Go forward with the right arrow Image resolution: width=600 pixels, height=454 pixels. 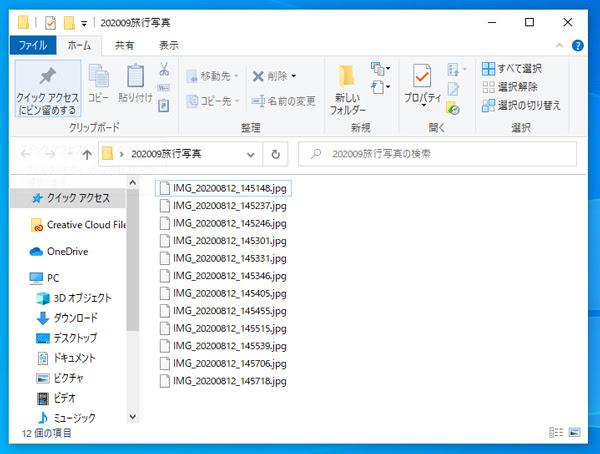point(50,154)
